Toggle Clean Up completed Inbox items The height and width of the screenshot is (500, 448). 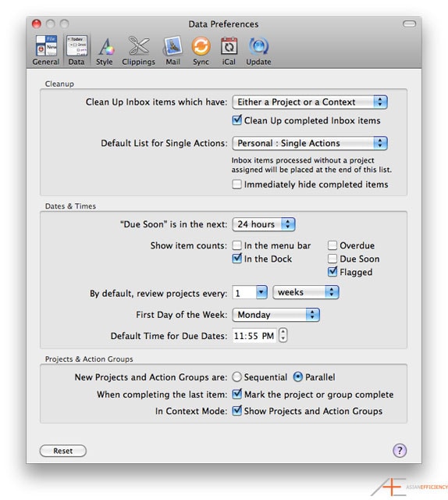236,120
